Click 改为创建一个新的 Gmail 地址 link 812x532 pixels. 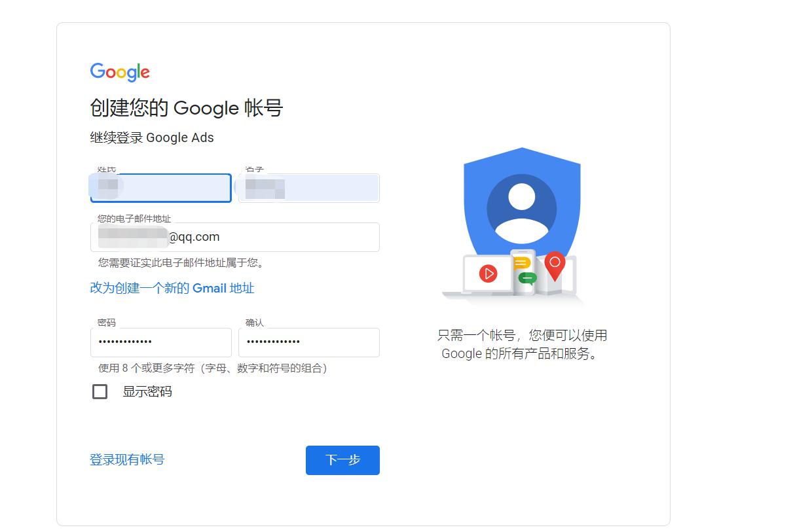[172, 288]
